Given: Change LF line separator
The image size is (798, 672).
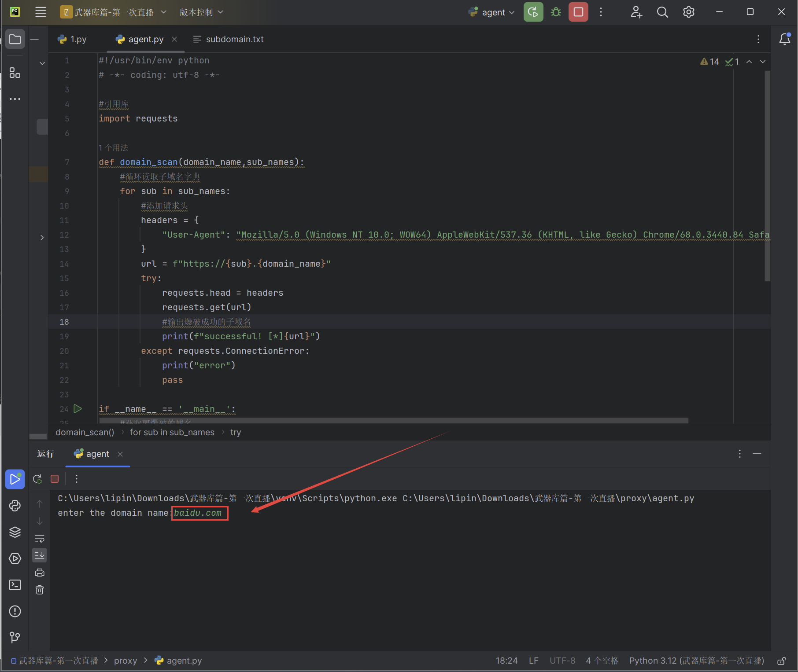Looking at the screenshot, I should 533,661.
